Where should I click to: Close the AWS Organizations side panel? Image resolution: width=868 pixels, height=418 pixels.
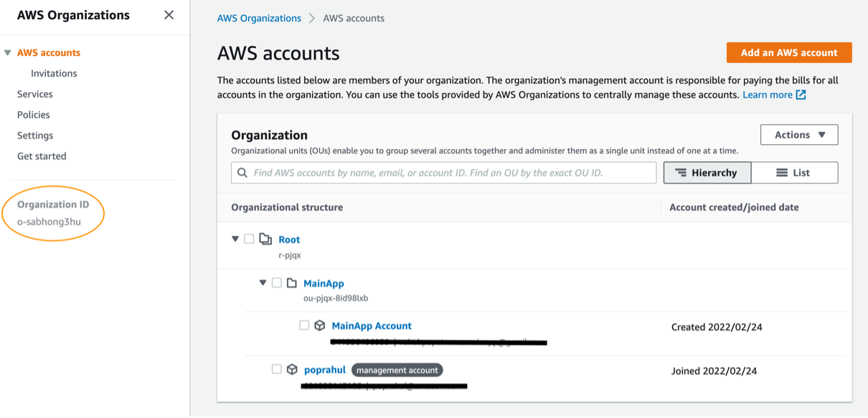pyautogui.click(x=169, y=15)
